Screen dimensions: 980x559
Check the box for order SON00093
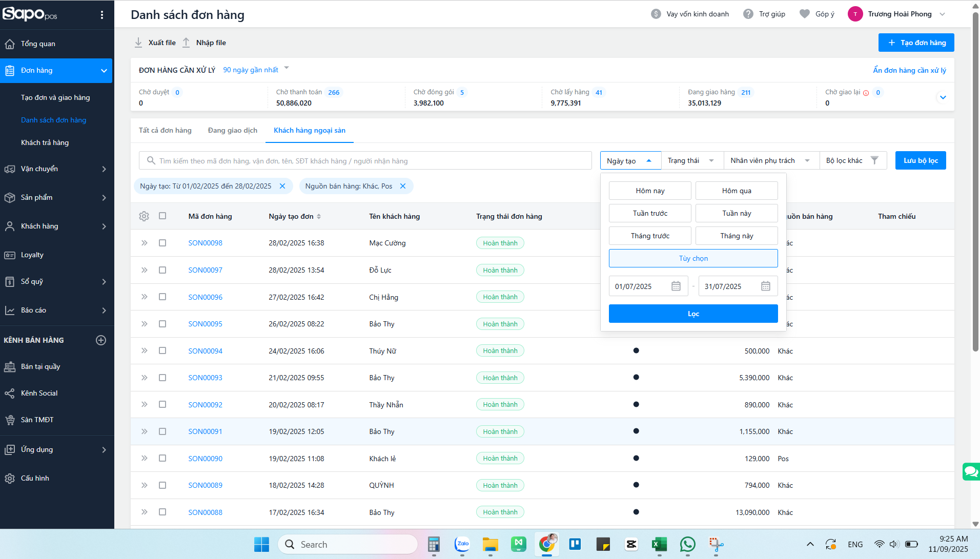coord(162,378)
